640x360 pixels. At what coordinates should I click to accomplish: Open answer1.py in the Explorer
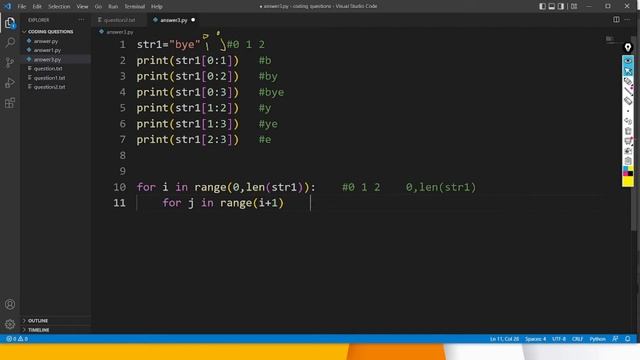coord(47,50)
